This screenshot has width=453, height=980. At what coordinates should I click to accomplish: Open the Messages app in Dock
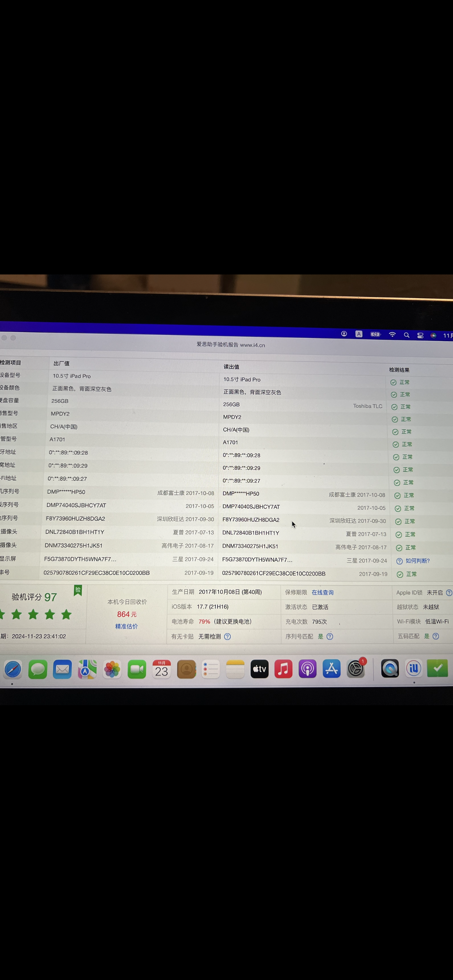click(38, 669)
